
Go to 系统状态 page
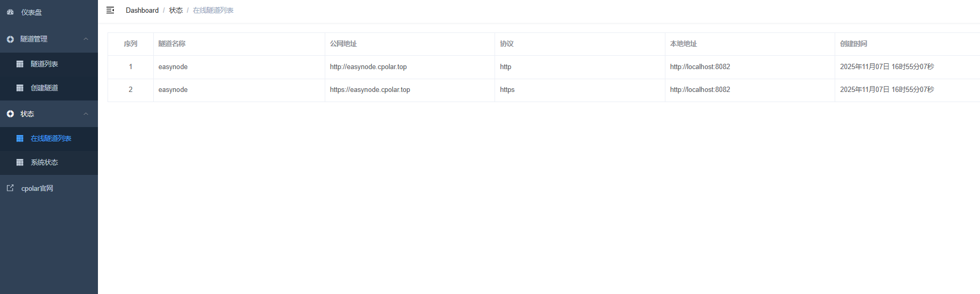(44, 162)
